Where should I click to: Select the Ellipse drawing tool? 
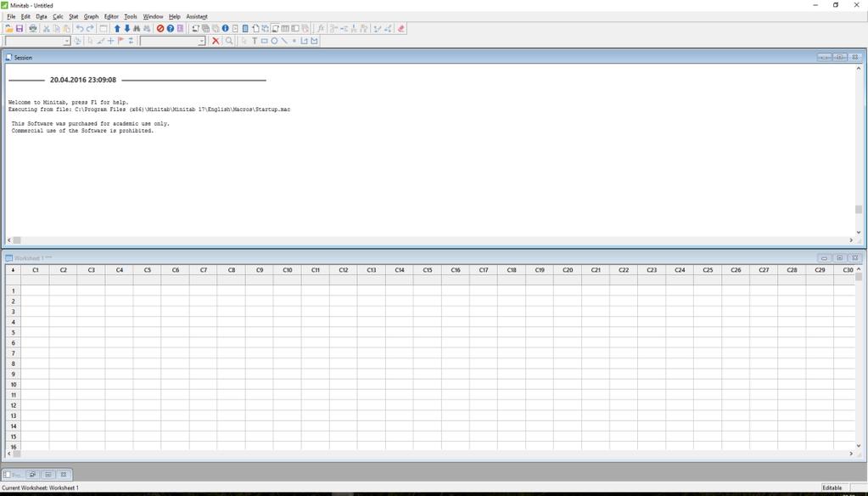pyautogui.click(x=274, y=41)
